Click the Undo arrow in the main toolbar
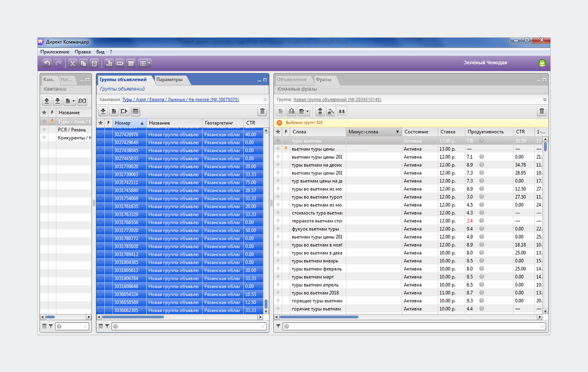 click(x=47, y=63)
